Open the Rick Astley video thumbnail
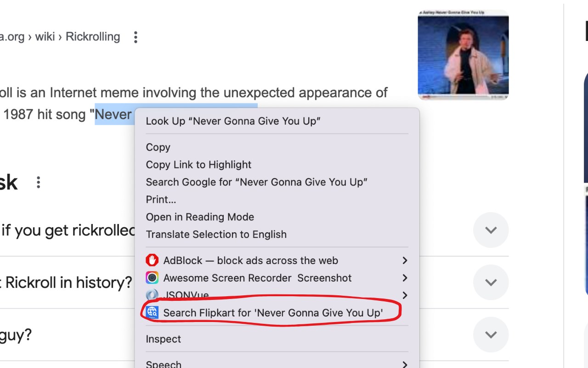588x368 pixels. tap(463, 55)
